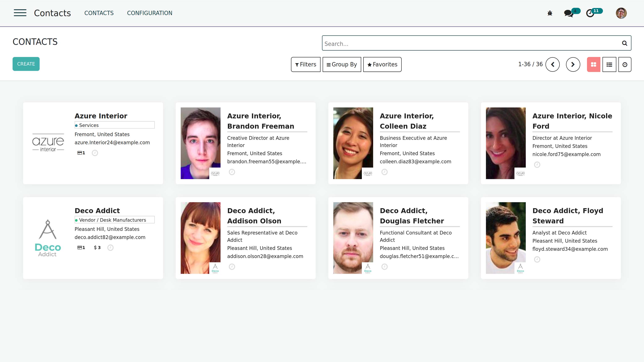
Task: Click the Services tag color dot
Action: coord(77,125)
